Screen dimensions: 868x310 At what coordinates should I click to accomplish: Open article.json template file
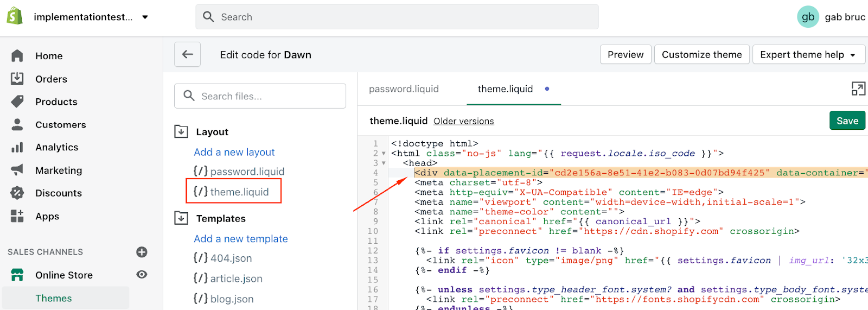(228, 279)
